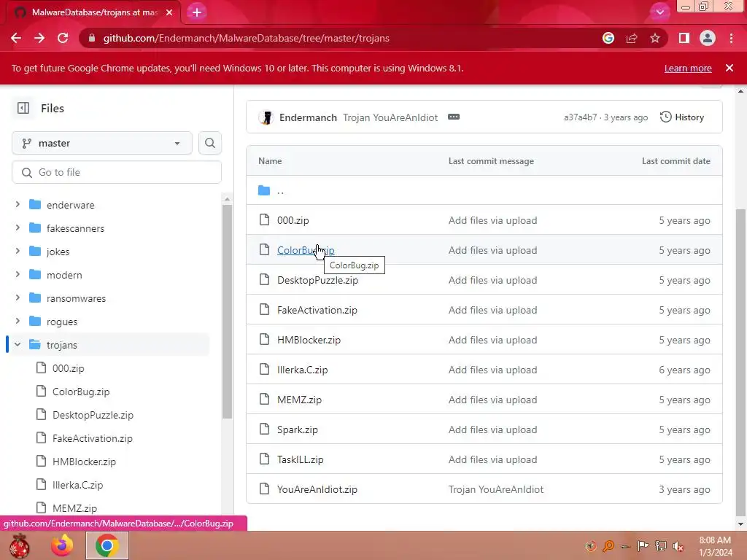Expand the rogues folder chevron

[x=18, y=321]
